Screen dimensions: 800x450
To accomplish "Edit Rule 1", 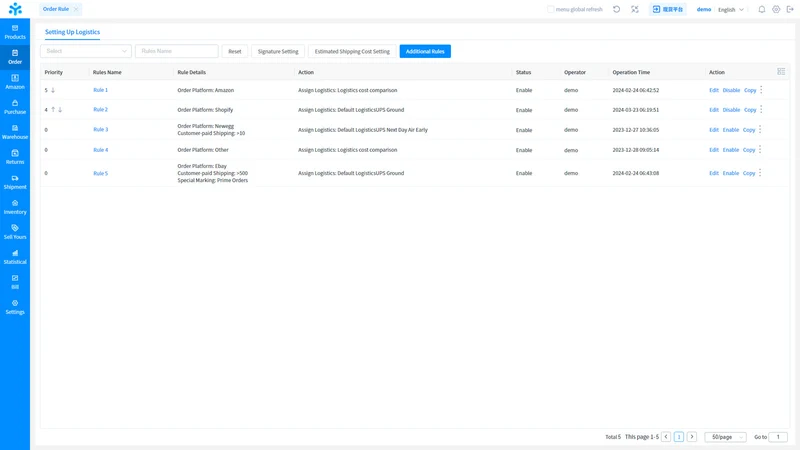I will click(x=714, y=90).
